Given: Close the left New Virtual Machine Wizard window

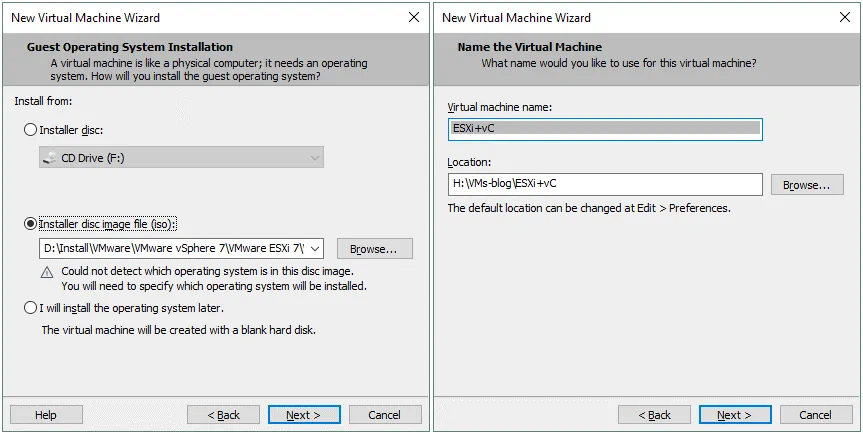Looking at the screenshot, I should (414, 17).
